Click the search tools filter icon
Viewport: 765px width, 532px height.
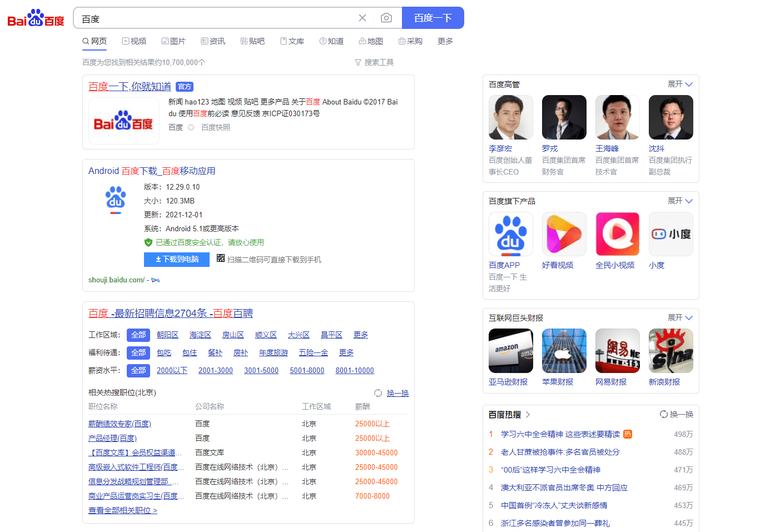click(358, 62)
